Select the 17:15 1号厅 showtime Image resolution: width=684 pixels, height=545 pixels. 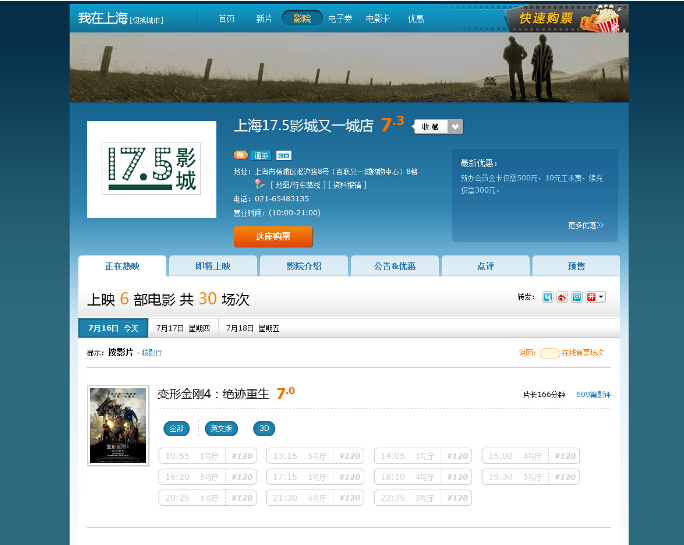(315, 477)
